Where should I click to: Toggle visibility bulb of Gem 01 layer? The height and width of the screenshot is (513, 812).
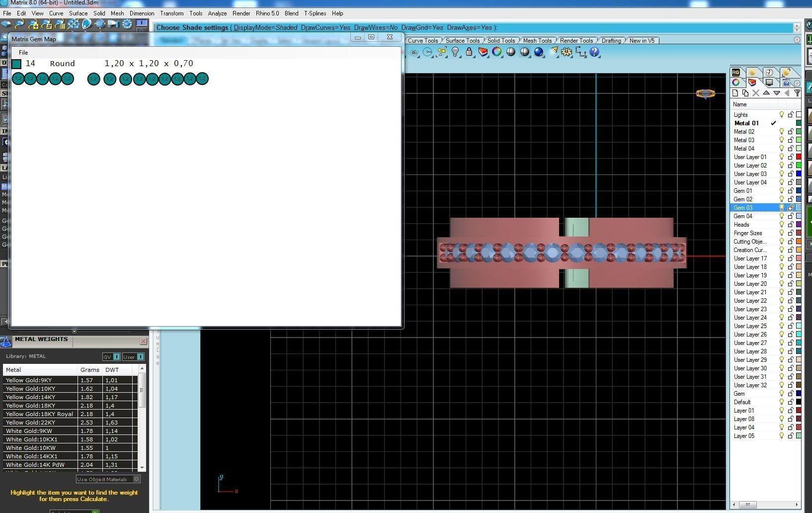coord(782,191)
